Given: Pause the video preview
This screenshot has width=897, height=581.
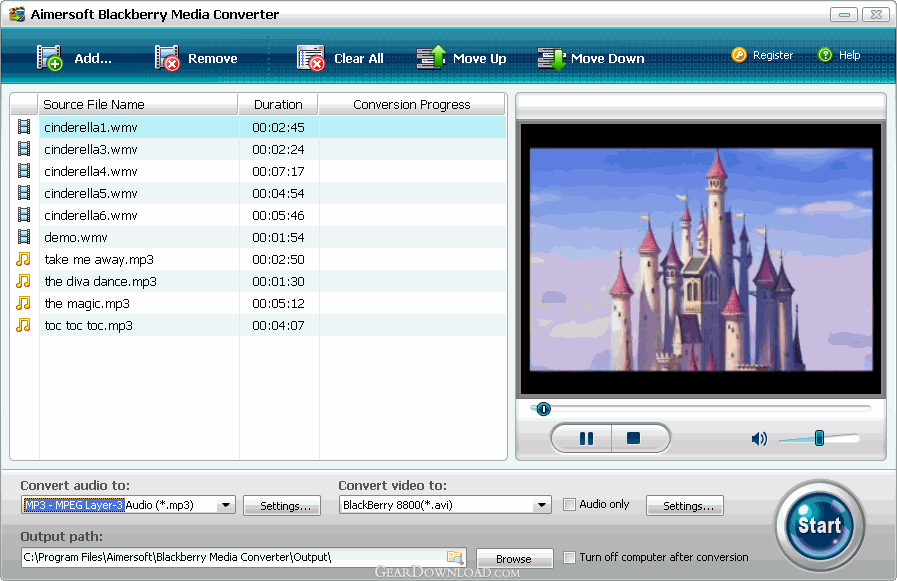Looking at the screenshot, I should coord(586,438).
